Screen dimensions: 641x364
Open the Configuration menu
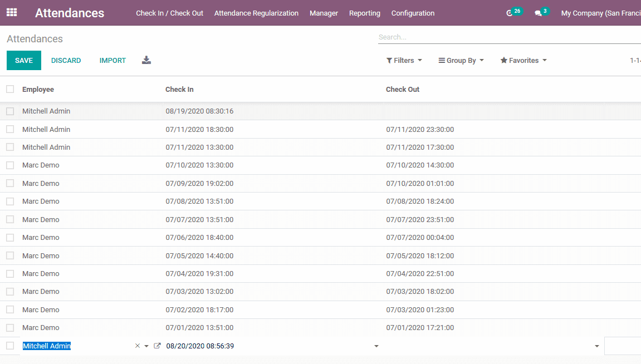(x=413, y=13)
